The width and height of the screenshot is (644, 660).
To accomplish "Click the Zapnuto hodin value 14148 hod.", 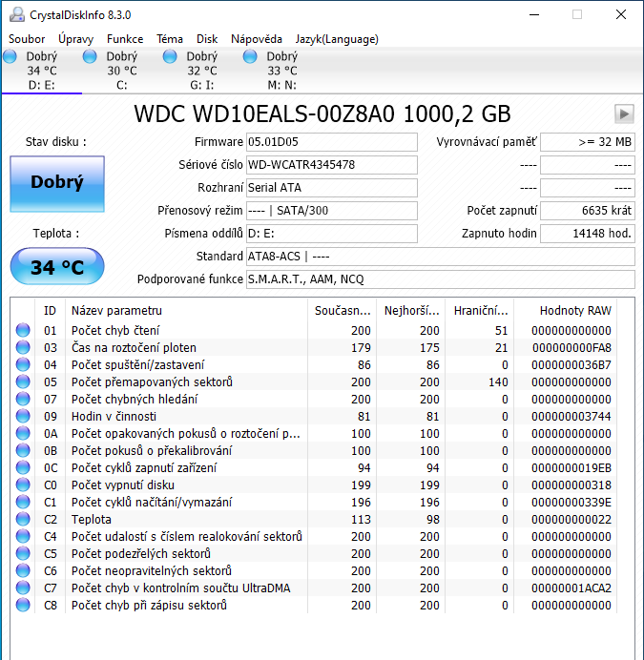I will [588, 233].
